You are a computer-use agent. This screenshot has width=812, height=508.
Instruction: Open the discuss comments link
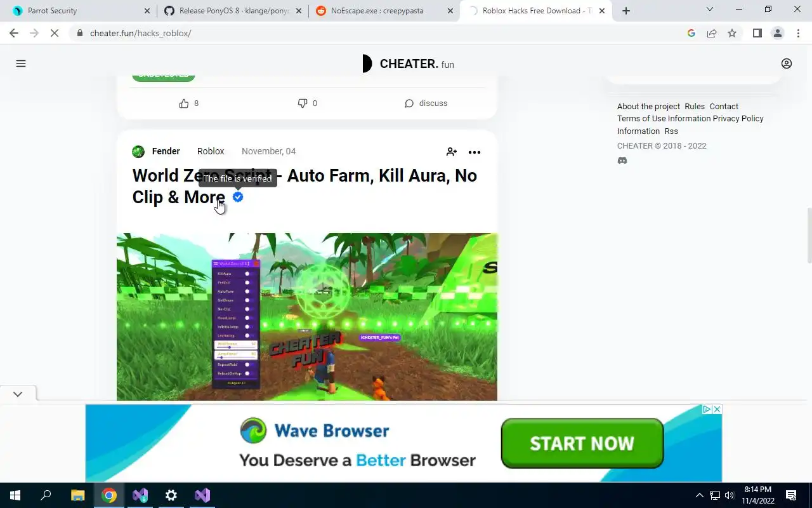[426, 104]
